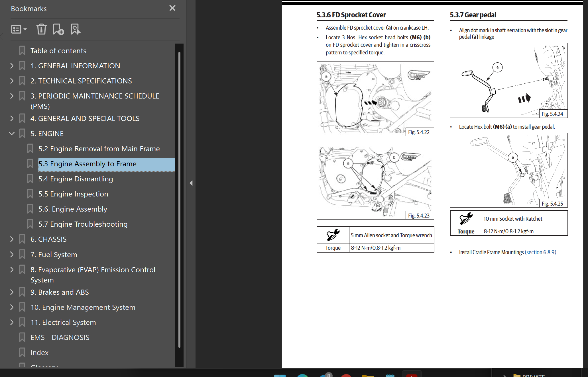This screenshot has height=377, width=588.
Task: Expand the 1. GENERAL INFORMATION bookmark
Action: 12,66
